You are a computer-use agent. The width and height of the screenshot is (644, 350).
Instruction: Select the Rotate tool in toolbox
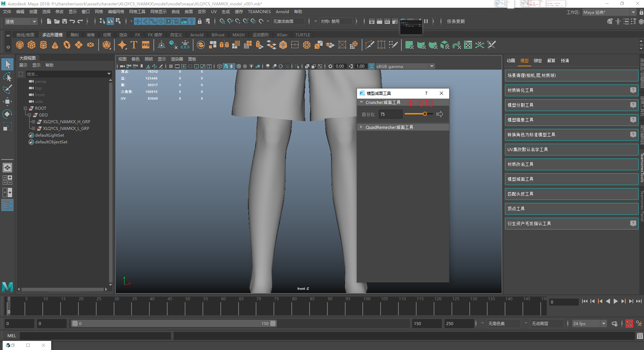[x=7, y=114]
